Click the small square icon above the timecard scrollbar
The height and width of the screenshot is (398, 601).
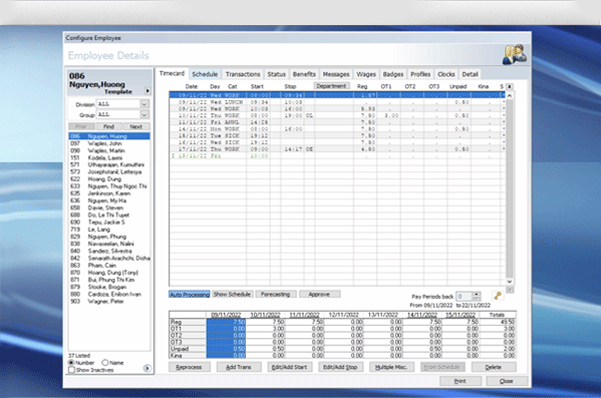(x=509, y=87)
